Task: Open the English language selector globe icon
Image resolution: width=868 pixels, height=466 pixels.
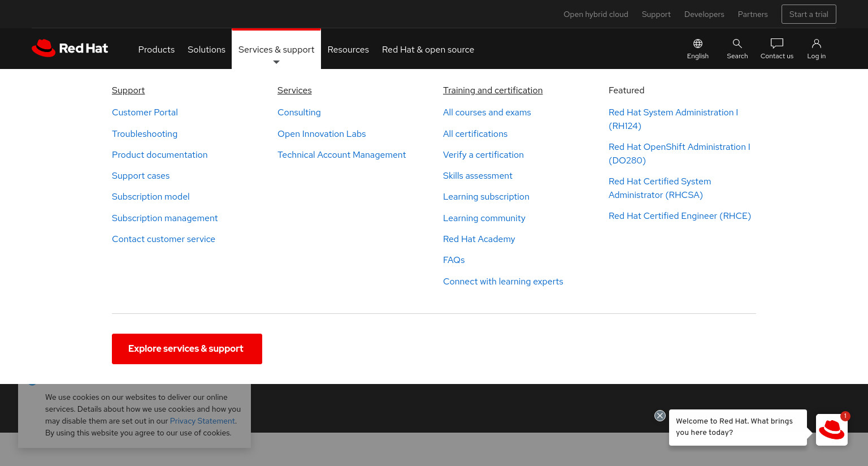Action: click(698, 44)
